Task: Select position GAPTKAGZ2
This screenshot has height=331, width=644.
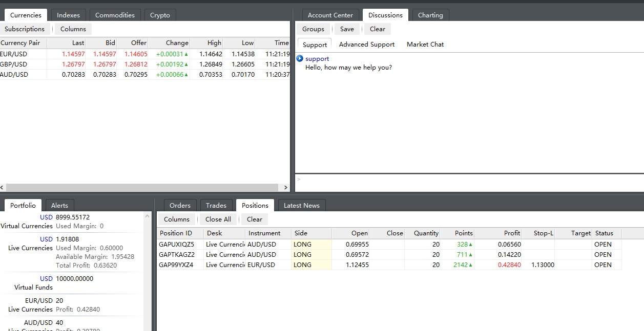Action: pos(389,254)
